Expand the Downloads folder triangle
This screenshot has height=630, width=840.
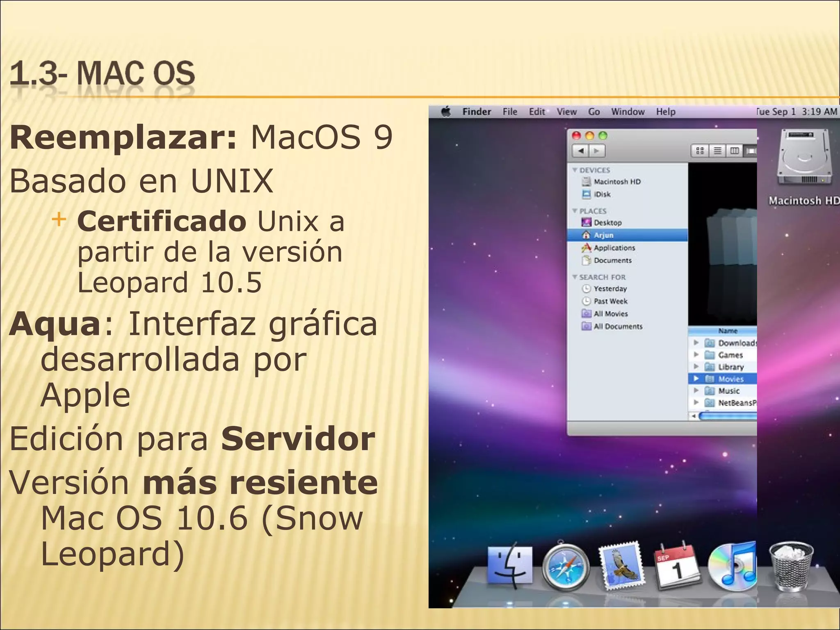click(x=696, y=342)
